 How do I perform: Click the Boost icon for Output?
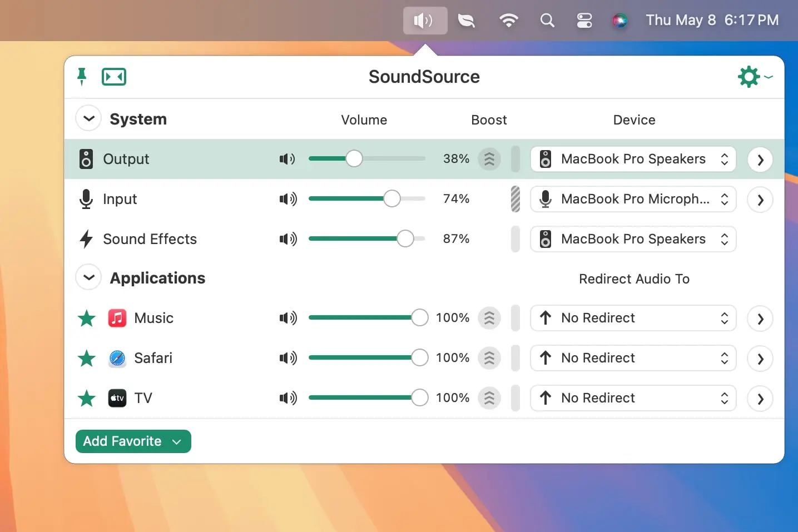[x=489, y=159]
